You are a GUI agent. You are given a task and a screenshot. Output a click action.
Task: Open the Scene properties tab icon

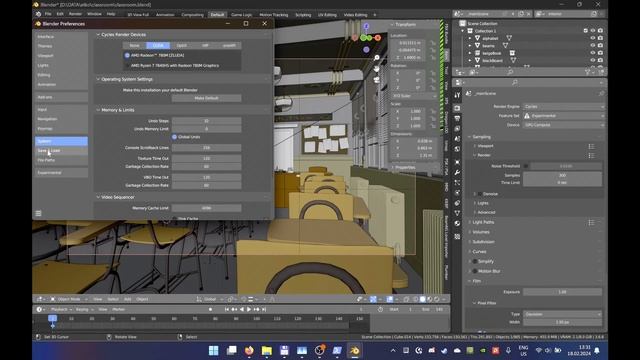[457, 139]
